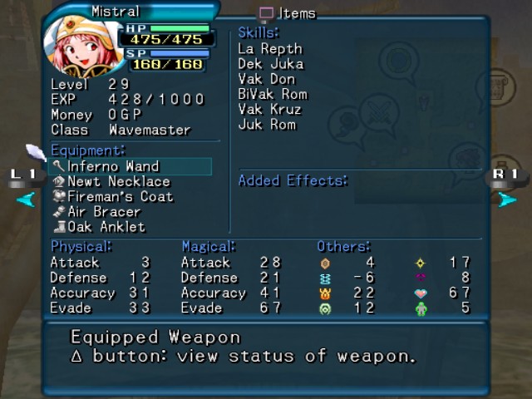The width and height of the screenshot is (532, 399).
Task: Select the La Repth skill
Action: click(x=270, y=49)
